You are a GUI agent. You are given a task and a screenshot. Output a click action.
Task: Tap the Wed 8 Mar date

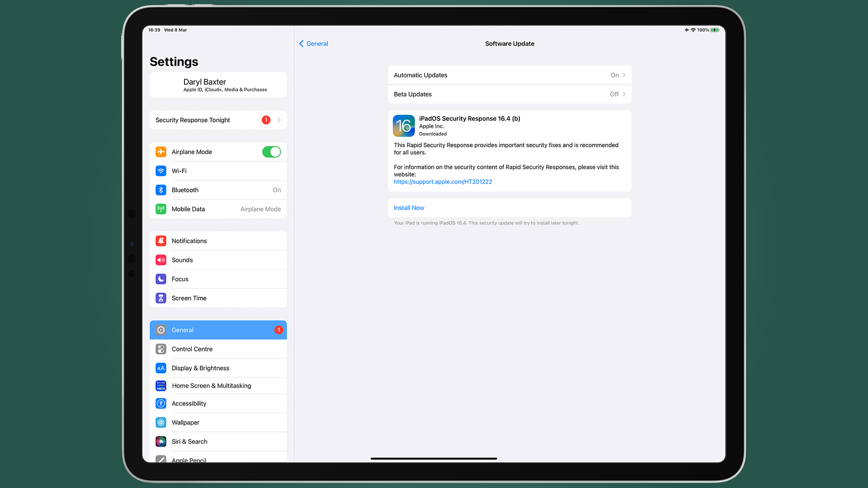click(x=175, y=30)
